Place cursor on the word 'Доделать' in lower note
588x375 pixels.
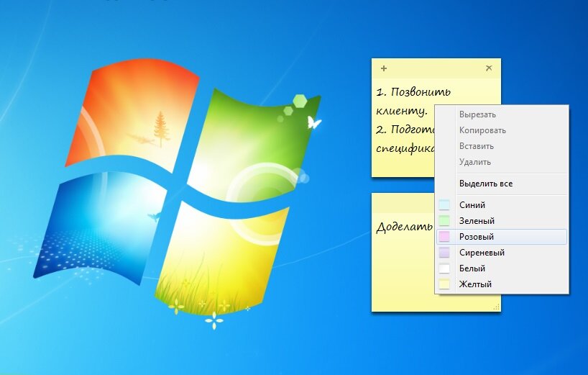[404, 227]
